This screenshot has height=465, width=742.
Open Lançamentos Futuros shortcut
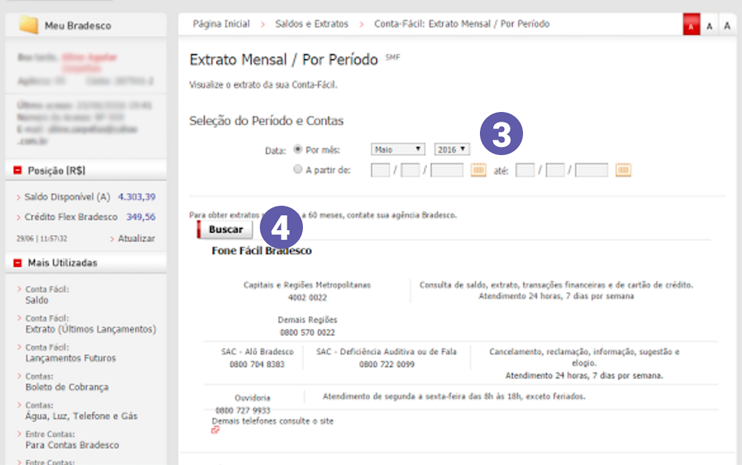coord(71,358)
